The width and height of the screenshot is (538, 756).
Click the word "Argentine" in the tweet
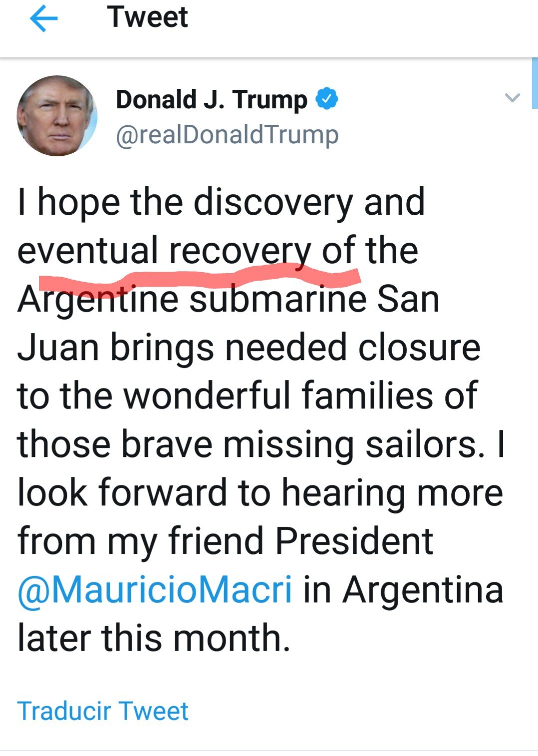click(x=98, y=300)
